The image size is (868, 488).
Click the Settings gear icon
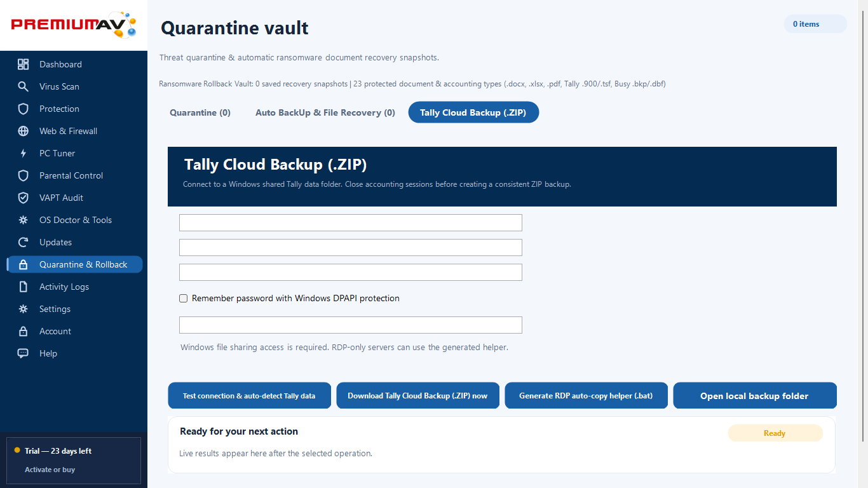click(x=24, y=309)
